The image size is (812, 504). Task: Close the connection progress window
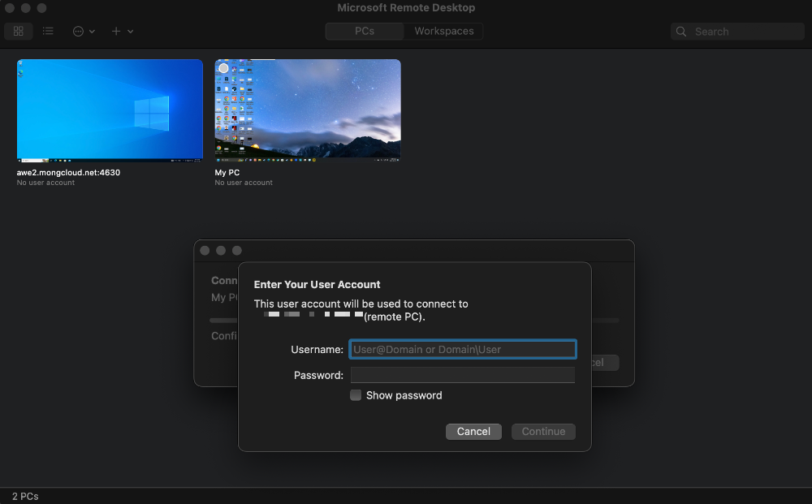[x=205, y=251]
